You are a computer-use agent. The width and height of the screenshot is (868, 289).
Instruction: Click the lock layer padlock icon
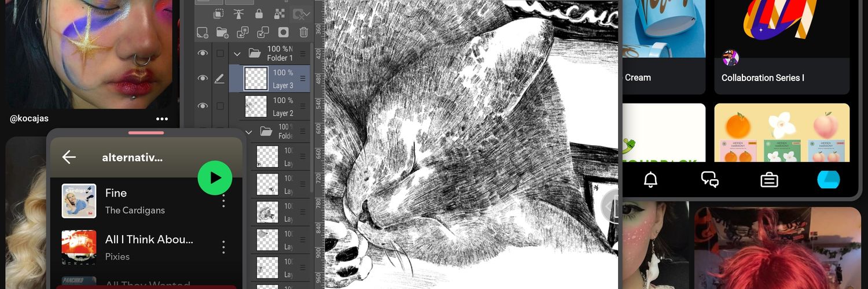[x=259, y=13]
